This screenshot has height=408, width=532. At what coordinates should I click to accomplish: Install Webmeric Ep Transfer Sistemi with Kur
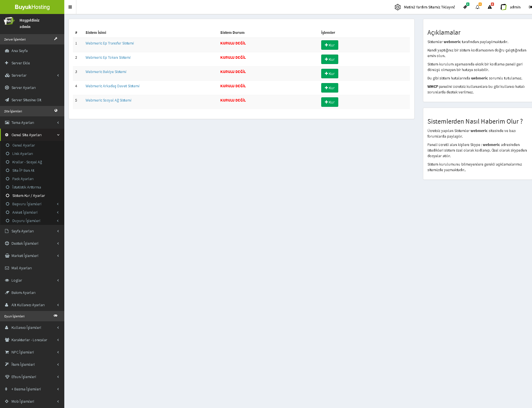330,45
